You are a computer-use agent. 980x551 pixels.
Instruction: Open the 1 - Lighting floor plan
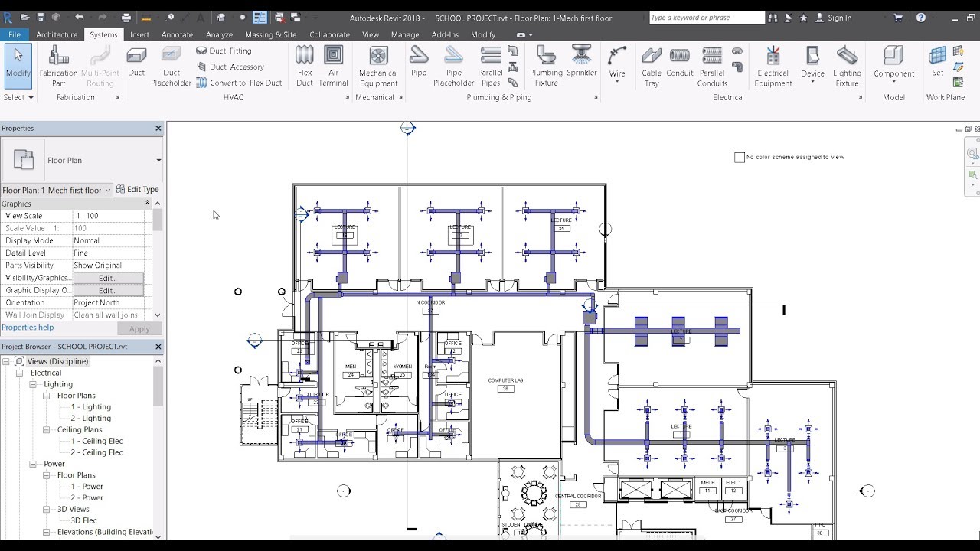(x=91, y=407)
